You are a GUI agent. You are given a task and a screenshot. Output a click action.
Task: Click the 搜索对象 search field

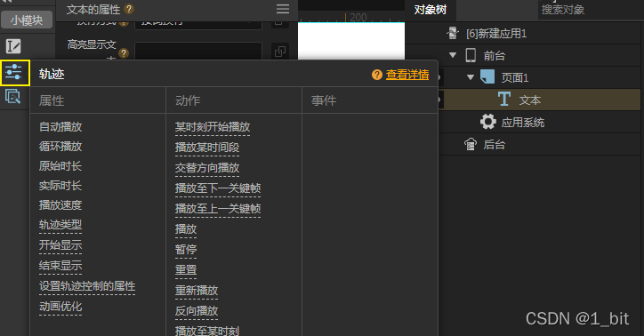tap(591, 10)
